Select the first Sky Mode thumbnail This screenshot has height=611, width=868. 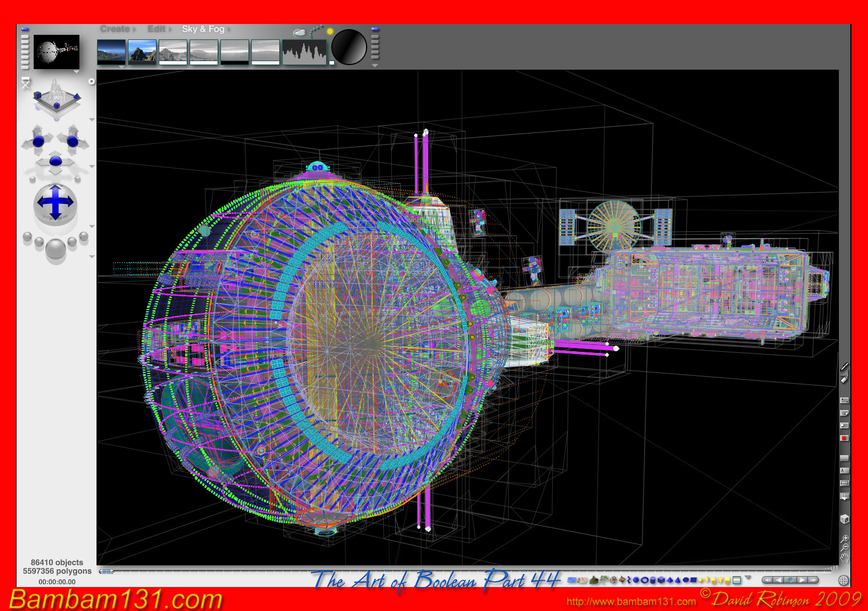click(111, 52)
